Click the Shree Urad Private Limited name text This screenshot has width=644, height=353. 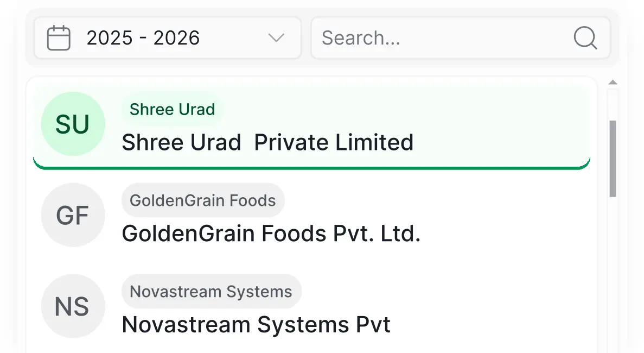pyautogui.click(x=267, y=143)
